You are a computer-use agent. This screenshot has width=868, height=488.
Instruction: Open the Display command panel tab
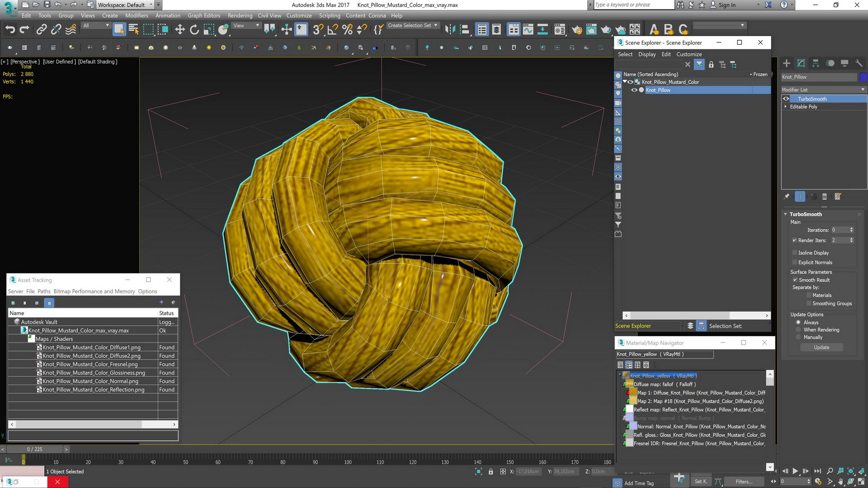[x=844, y=63]
